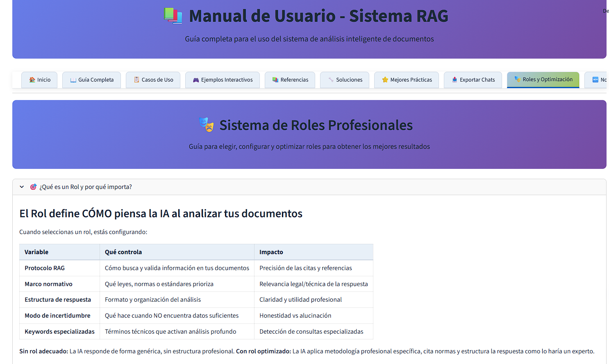This screenshot has height=364, width=609.
Task: Select the clipboard icon beside Casos de Uso
Action: pos(136,80)
